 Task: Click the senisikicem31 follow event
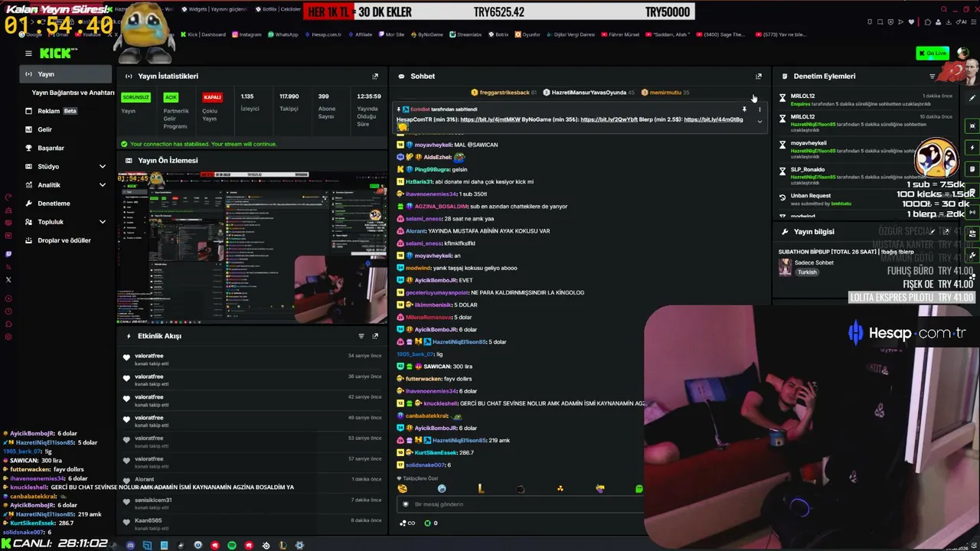point(253,503)
